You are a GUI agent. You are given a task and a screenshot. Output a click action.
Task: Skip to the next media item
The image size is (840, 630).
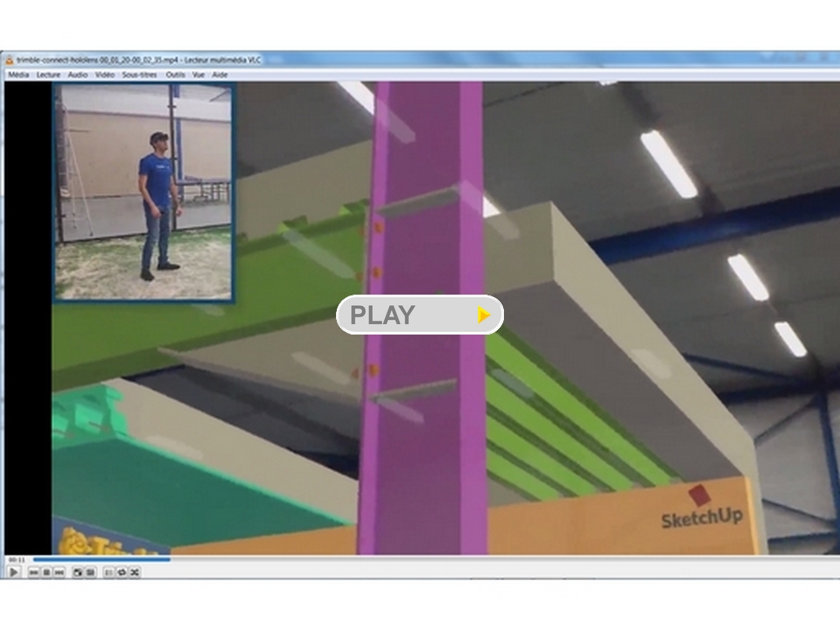click(60, 573)
